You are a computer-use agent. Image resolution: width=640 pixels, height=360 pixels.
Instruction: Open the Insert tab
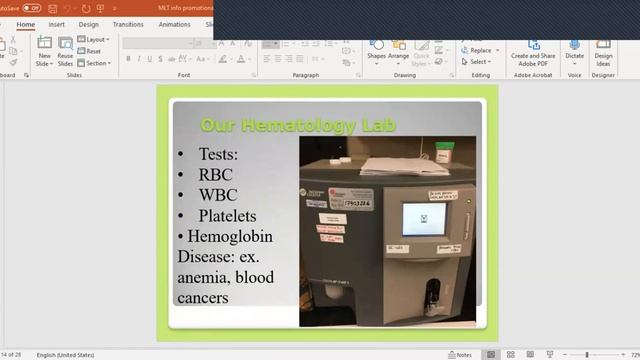[56, 24]
